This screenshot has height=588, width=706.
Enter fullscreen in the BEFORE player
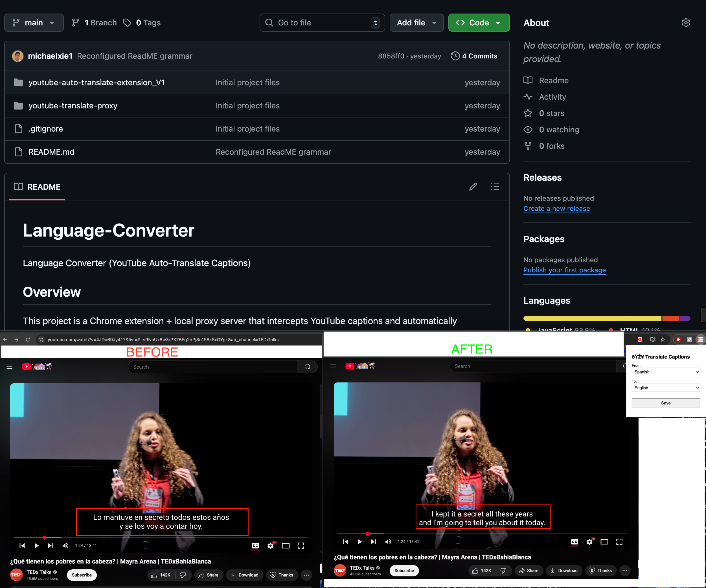[x=301, y=546]
